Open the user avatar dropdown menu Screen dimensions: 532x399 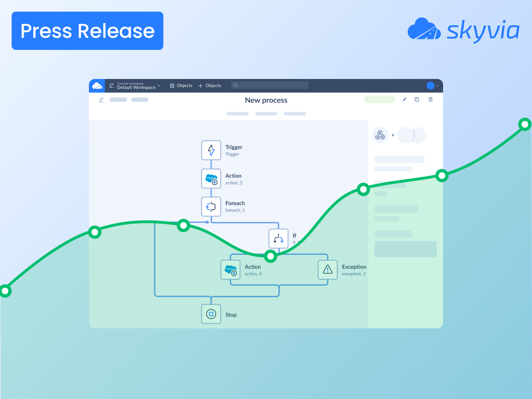click(432, 86)
